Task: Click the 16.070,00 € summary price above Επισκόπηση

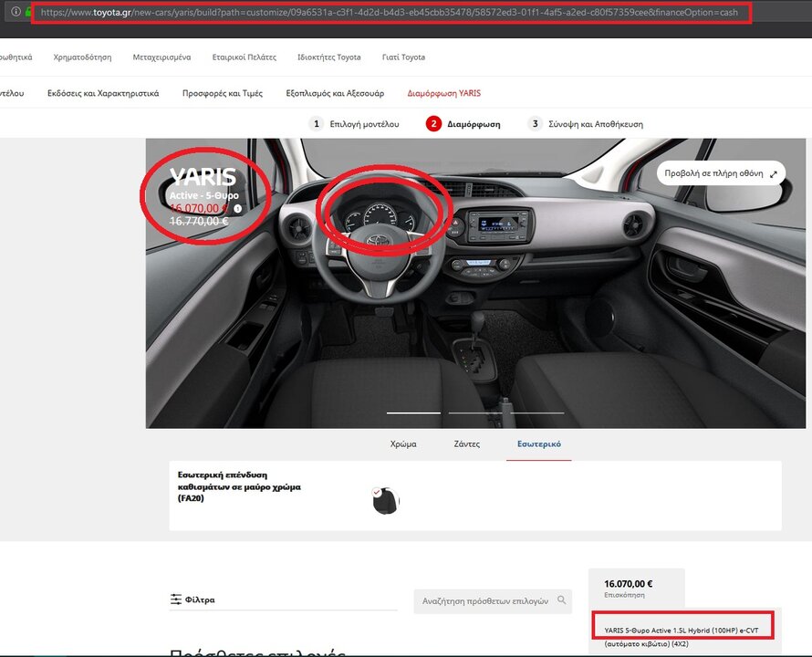Action: 629,583
